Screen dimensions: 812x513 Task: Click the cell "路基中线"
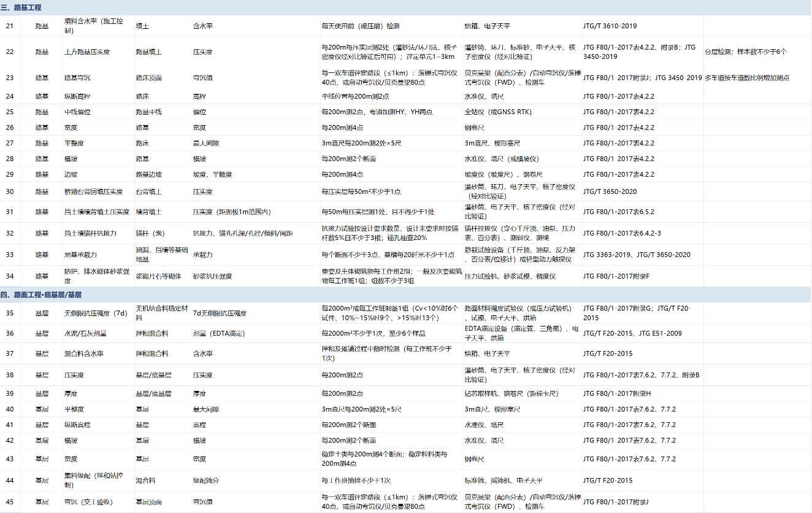click(x=148, y=112)
